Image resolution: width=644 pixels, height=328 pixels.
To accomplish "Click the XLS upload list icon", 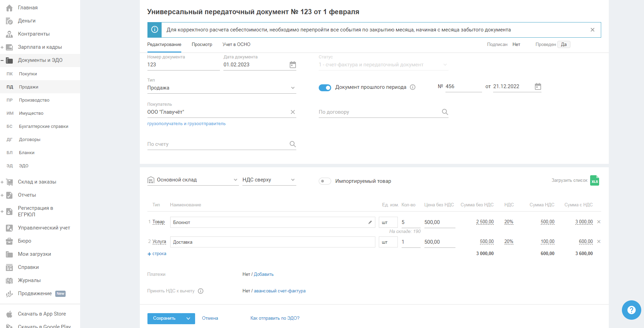I will [x=594, y=181].
